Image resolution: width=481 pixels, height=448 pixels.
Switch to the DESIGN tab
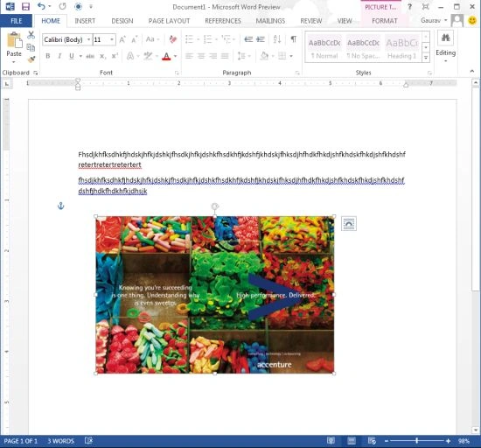[122, 21]
